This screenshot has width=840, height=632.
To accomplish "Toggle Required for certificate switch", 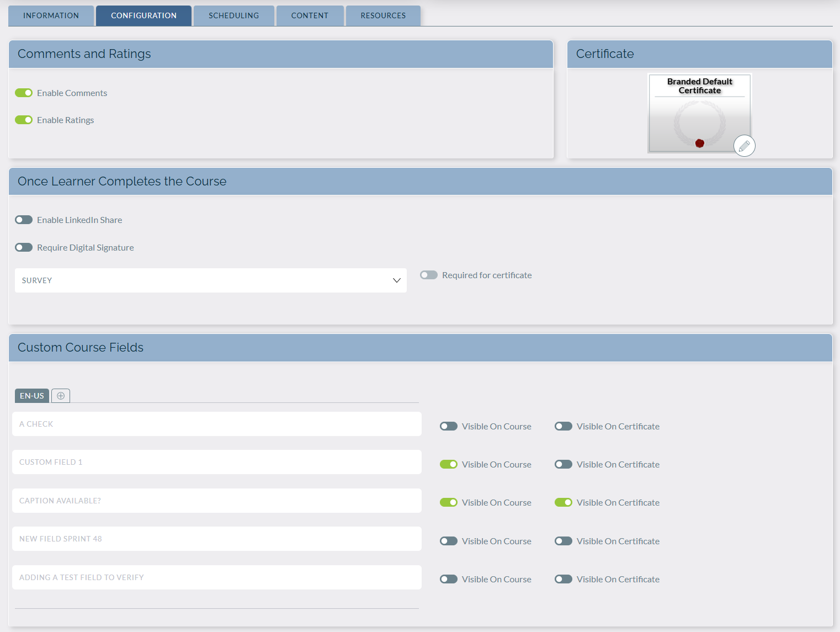I will (428, 275).
